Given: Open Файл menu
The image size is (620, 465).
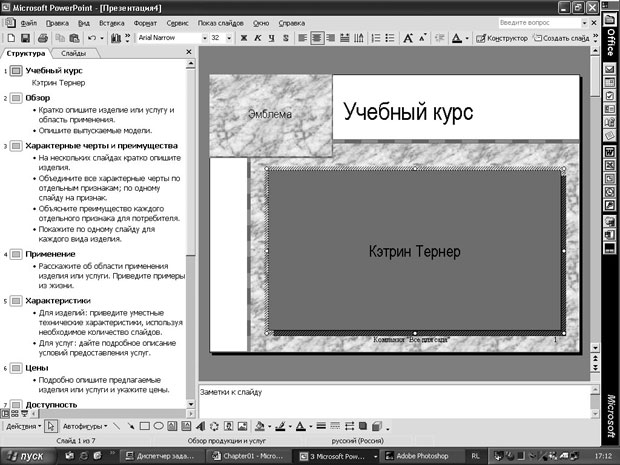Looking at the screenshot, I should point(28,23).
